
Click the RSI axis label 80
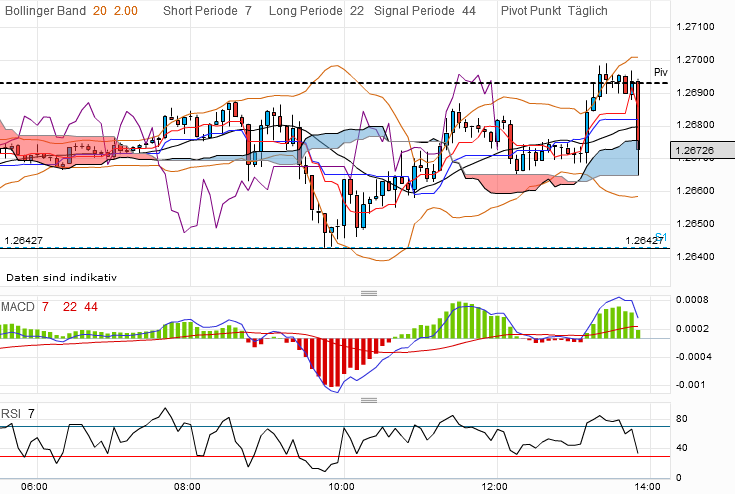(x=682, y=419)
